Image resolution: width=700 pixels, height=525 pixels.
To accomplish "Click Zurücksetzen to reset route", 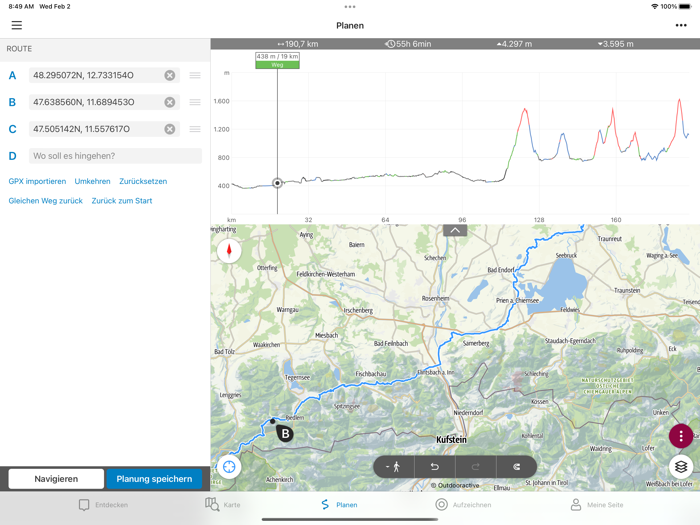I will click(x=143, y=181).
